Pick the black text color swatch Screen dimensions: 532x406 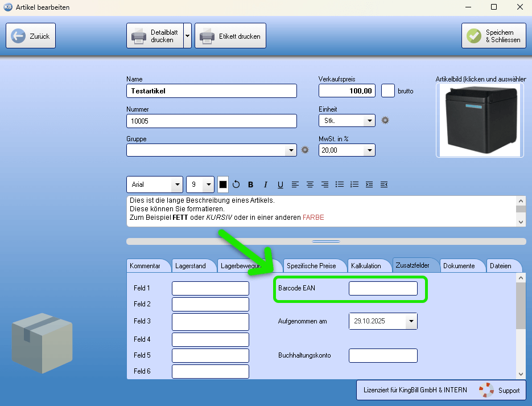223,184
